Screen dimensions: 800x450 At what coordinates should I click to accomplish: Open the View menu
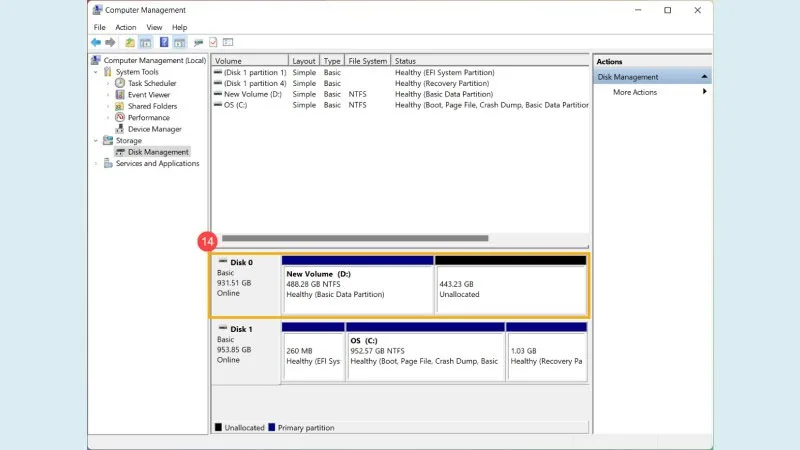click(x=154, y=27)
